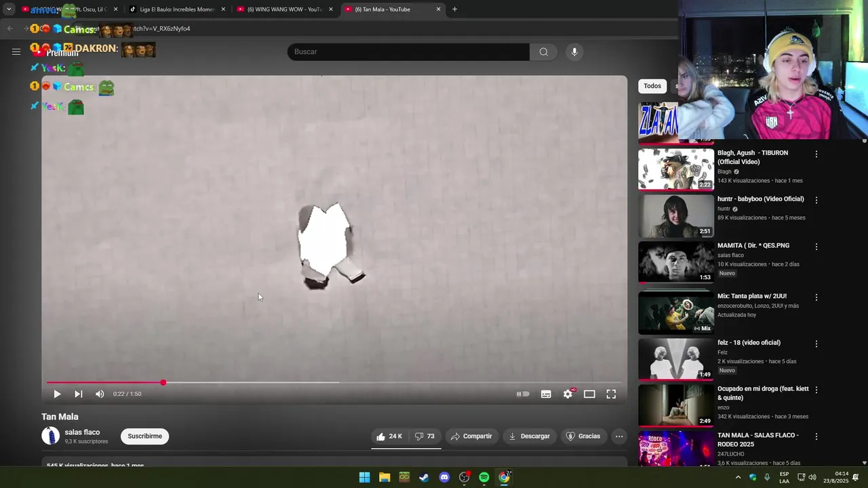
Task: Select the Todos filter chip
Action: point(652,86)
